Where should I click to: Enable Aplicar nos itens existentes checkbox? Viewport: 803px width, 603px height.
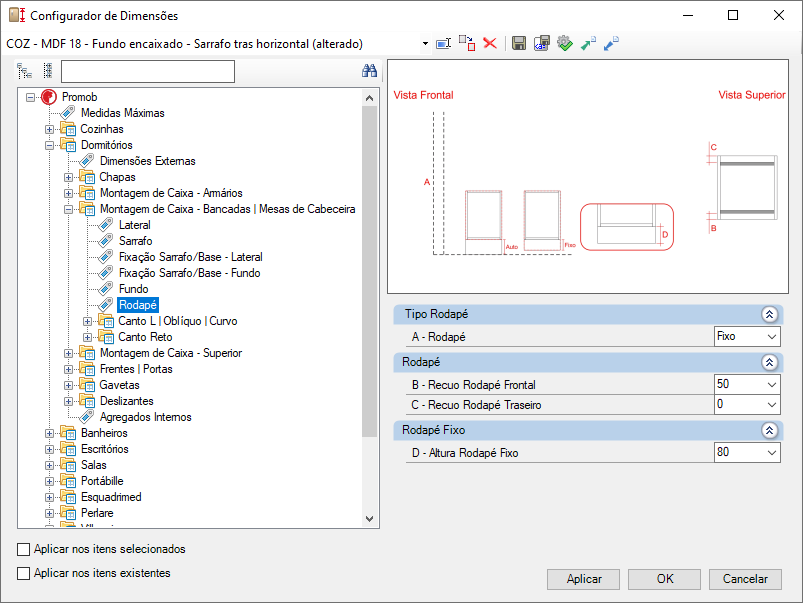[24, 573]
